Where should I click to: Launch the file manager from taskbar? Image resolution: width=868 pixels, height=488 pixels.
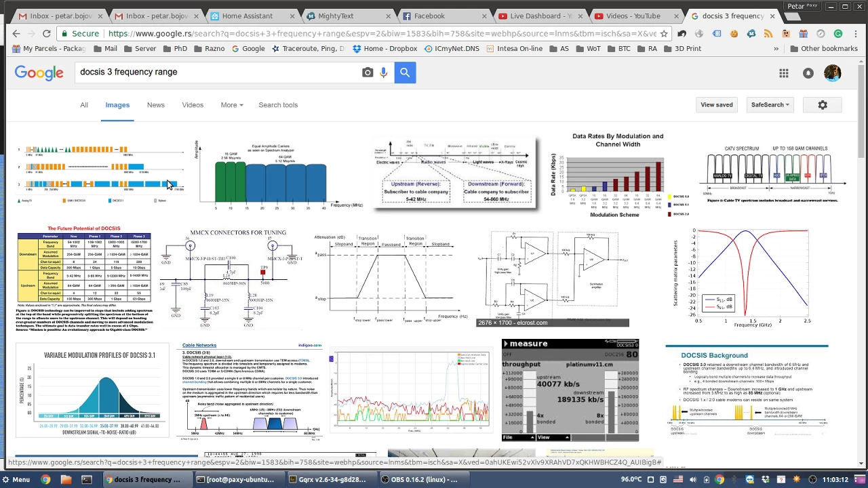tap(66, 479)
